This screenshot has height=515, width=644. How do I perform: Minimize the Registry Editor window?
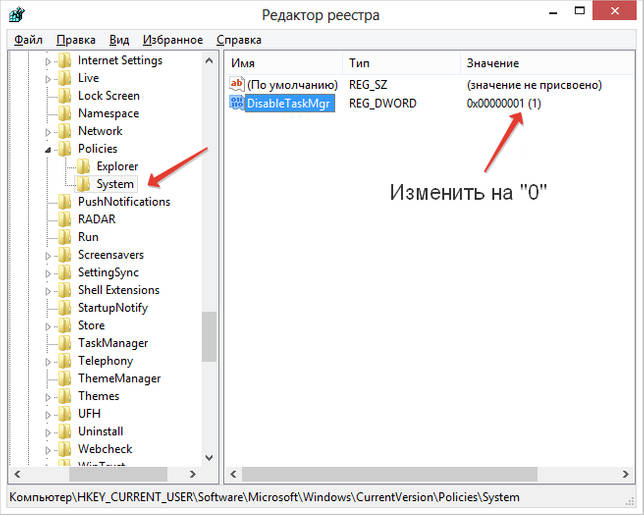553,11
